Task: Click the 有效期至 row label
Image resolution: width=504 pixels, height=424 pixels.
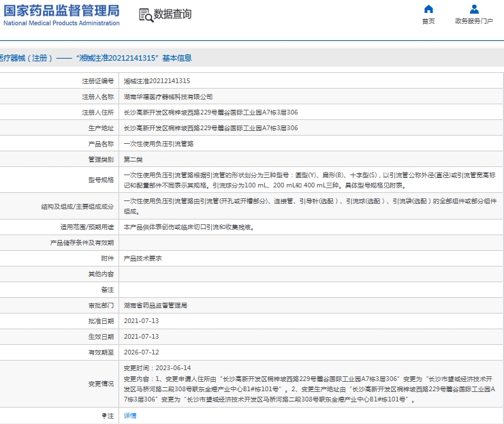Action: [101, 352]
